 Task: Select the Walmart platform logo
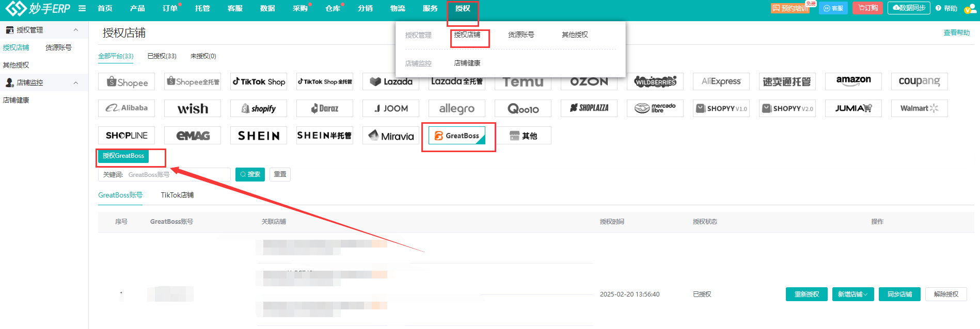(920, 108)
